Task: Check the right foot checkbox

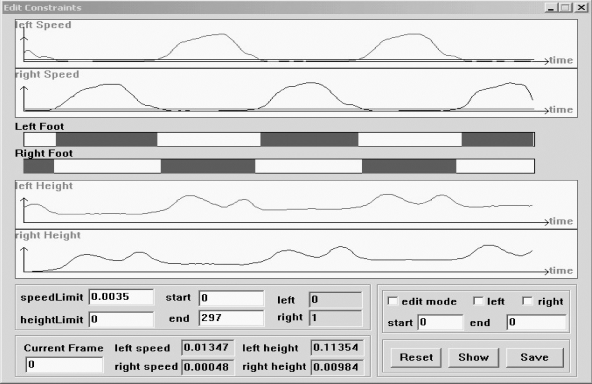Action: coord(527,301)
